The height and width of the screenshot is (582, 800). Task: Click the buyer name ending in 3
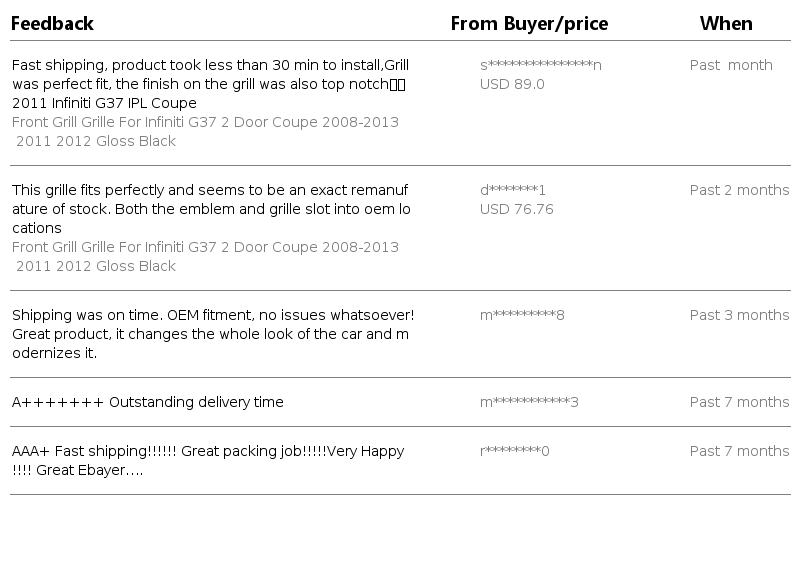pyautogui.click(x=529, y=402)
